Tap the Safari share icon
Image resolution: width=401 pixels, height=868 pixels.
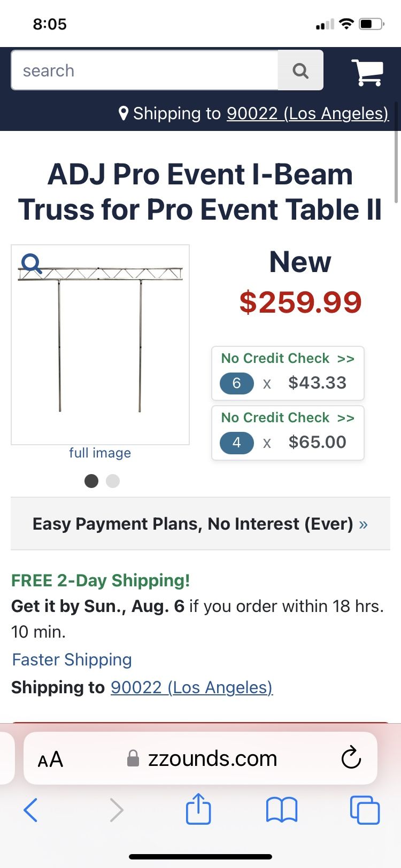tap(198, 809)
